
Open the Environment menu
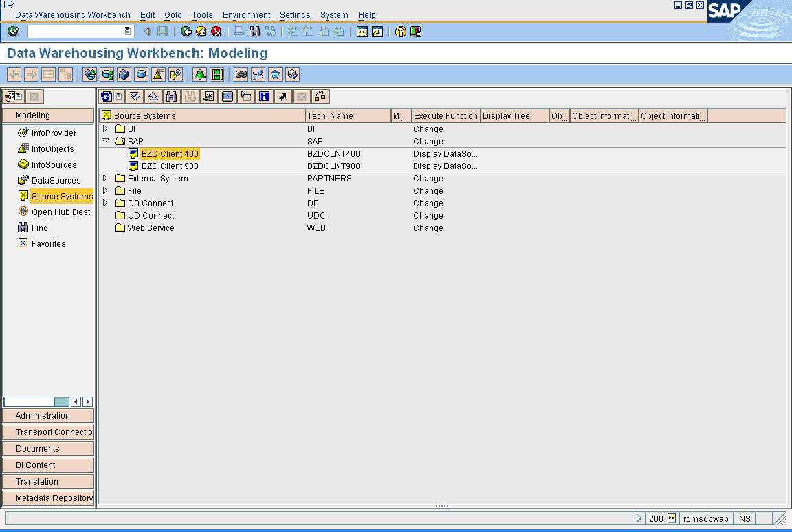(x=246, y=14)
